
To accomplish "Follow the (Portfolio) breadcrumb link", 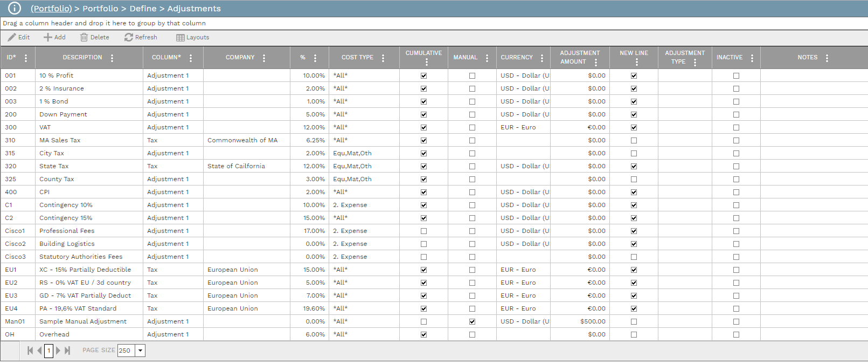I will click(51, 9).
